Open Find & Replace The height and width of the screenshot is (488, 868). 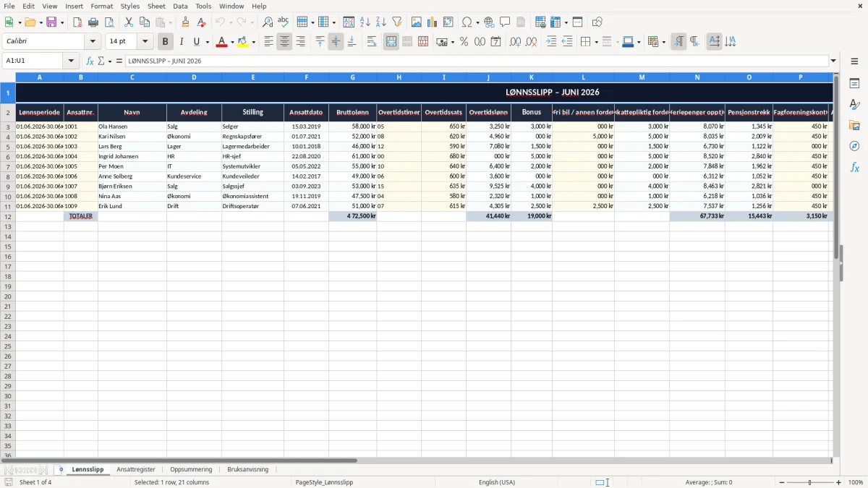[268, 22]
